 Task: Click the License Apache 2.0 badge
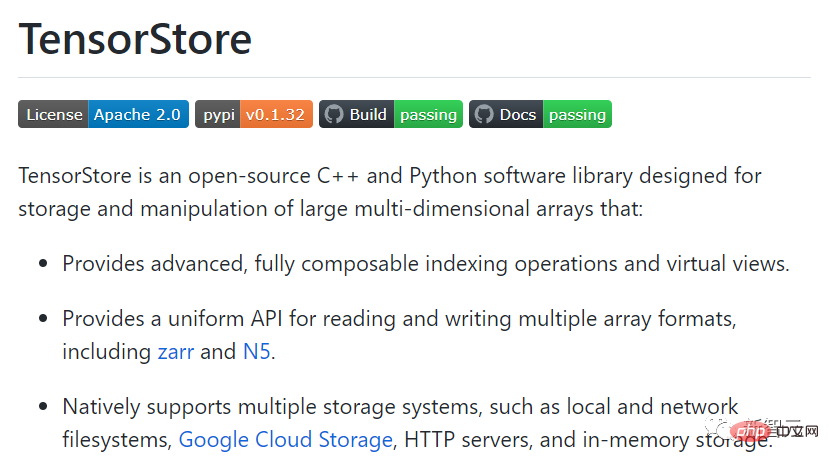(x=103, y=114)
